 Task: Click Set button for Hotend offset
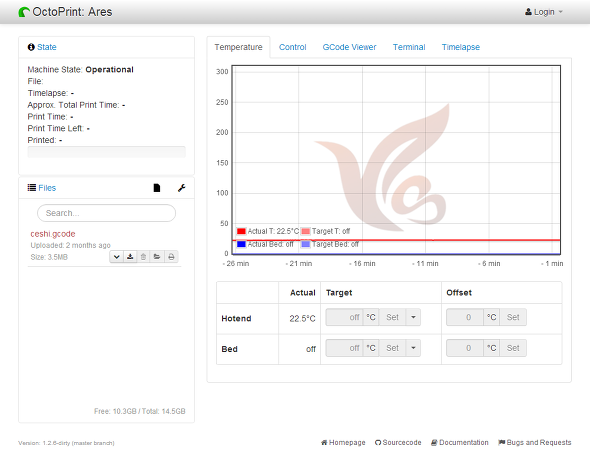[x=513, y=317]
